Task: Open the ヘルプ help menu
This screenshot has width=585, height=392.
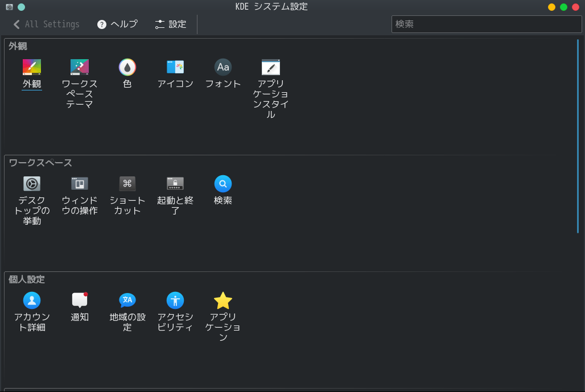Action: pos(118,24)
